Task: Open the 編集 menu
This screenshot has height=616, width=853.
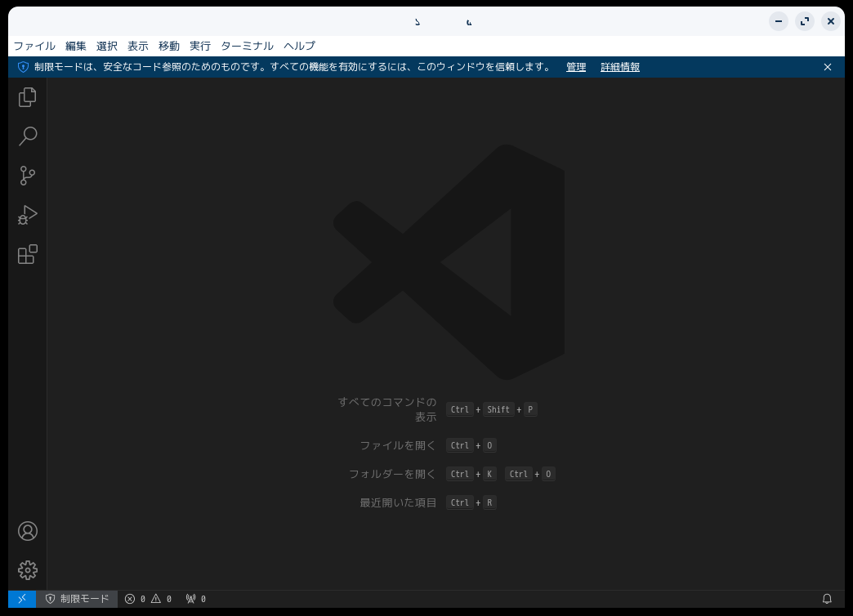Action: 76,46
